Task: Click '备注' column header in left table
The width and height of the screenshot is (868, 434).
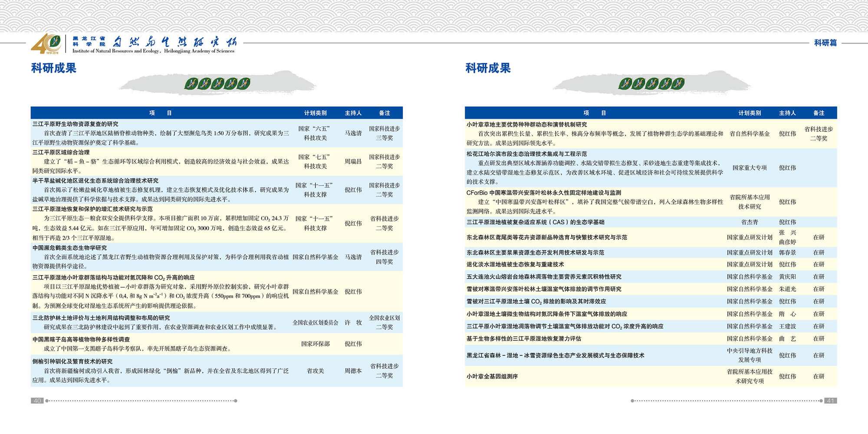Action: click(x=385, y=113)
